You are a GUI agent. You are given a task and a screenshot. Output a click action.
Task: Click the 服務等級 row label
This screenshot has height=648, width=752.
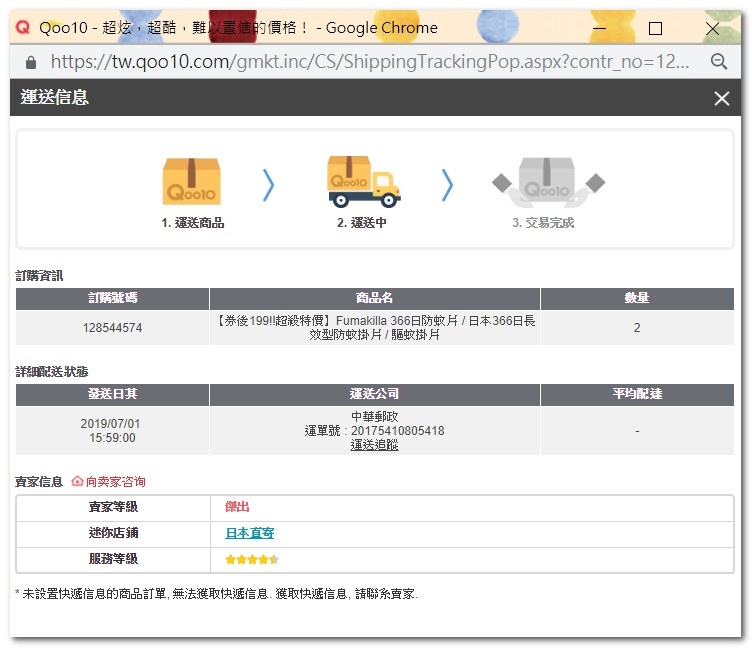point(113,559)
